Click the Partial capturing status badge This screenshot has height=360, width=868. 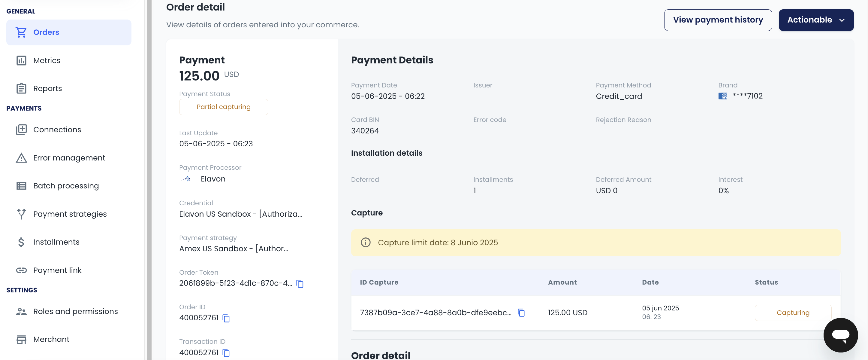pyautogui.click(x=223, y=107)
